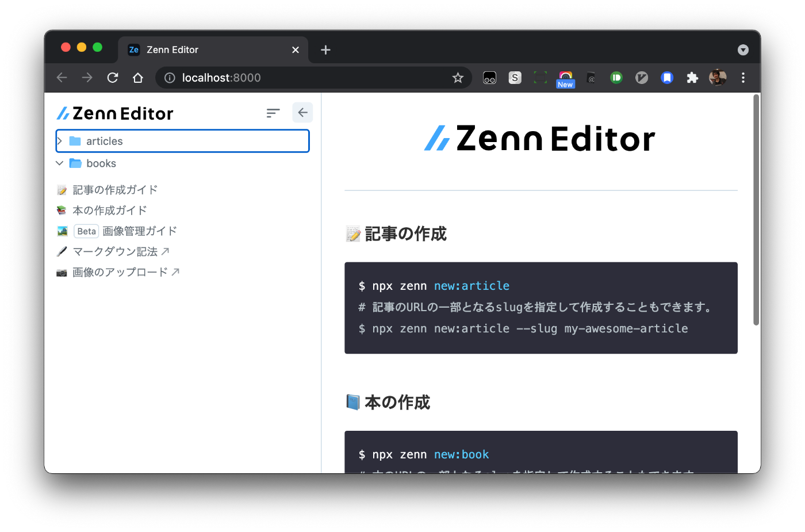Open 記事の作成ガイド link
The width and height of the screenshot is (805, 532).
pos(107,190)
